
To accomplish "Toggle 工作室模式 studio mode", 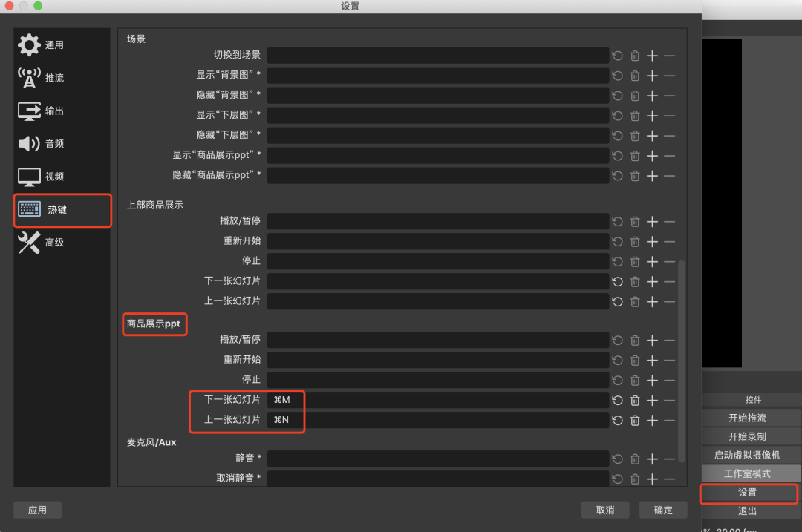I will pos(747,473).
